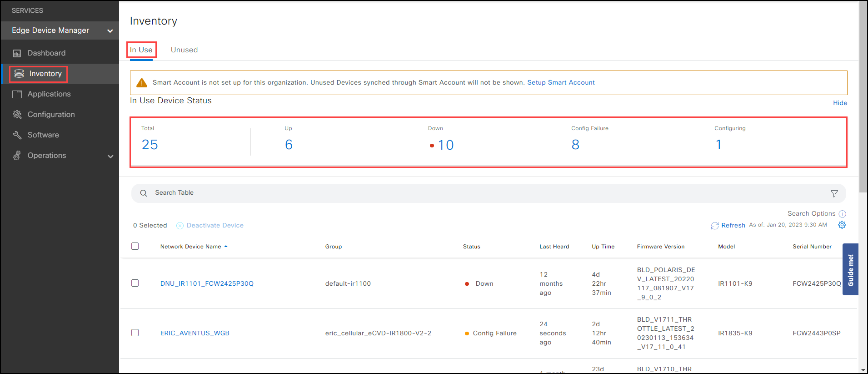Click the IR1835-K9 model cell
868x374 pixels.
coord(735,334)
